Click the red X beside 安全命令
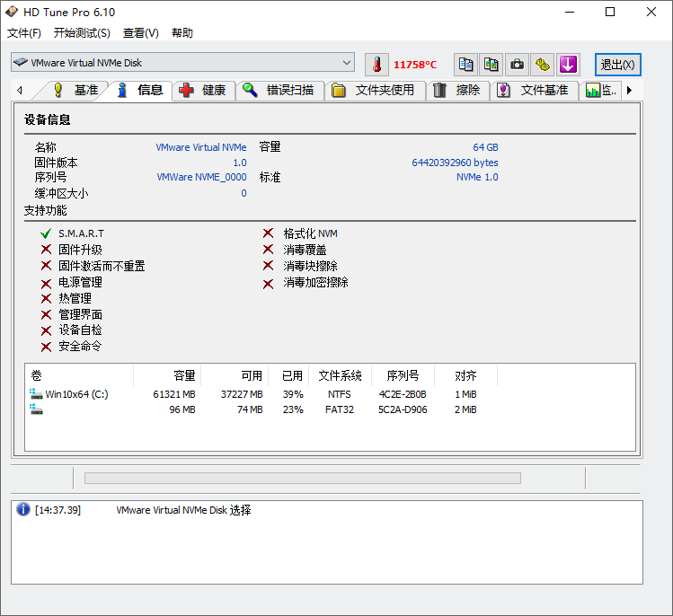Image resolution: width=673 pixels, height=616 pixels. (46, 347)
